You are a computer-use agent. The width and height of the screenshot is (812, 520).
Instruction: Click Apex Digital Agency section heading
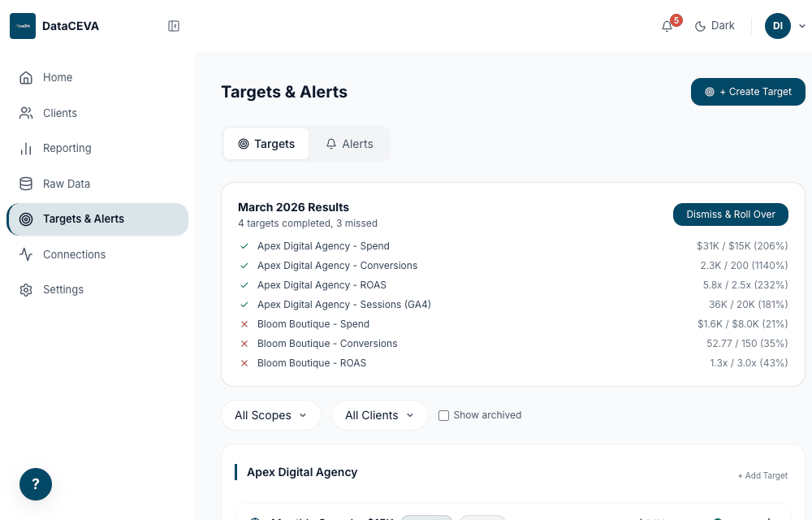click(302, 472)
